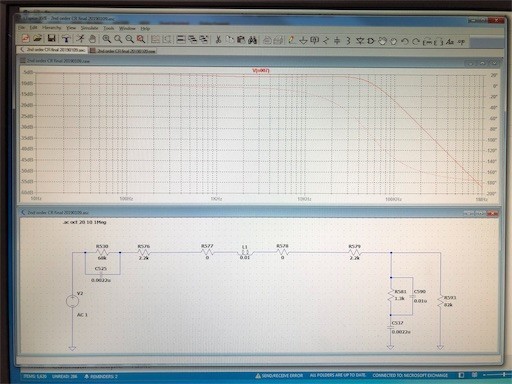Click the Zoom Out magnifier icon

(129, 39)
